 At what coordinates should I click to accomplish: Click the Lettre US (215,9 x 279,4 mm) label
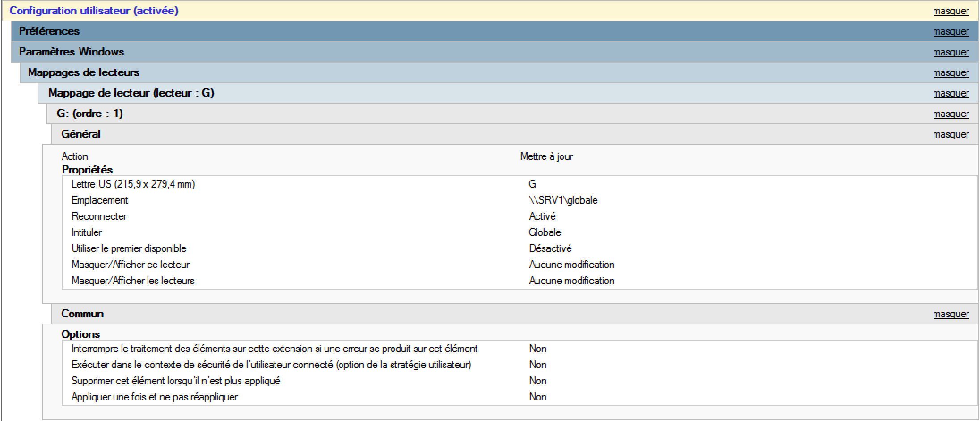click(x=133, y=184)
